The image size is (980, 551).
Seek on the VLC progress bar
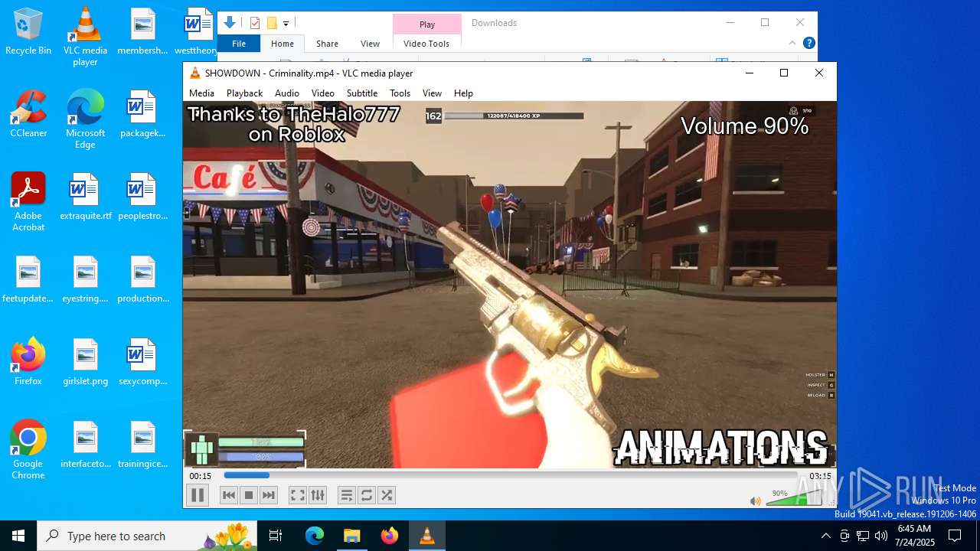(511, 476)
